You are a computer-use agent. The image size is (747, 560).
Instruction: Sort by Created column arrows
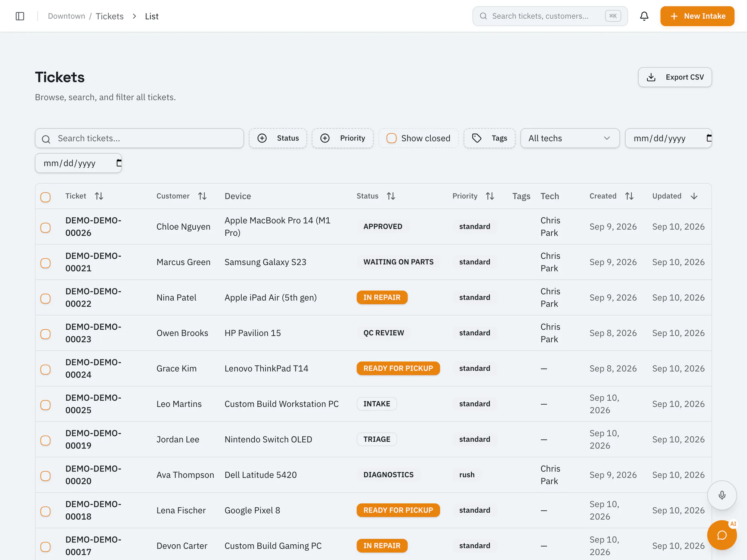pyautogui.click(x=629, y=196)
